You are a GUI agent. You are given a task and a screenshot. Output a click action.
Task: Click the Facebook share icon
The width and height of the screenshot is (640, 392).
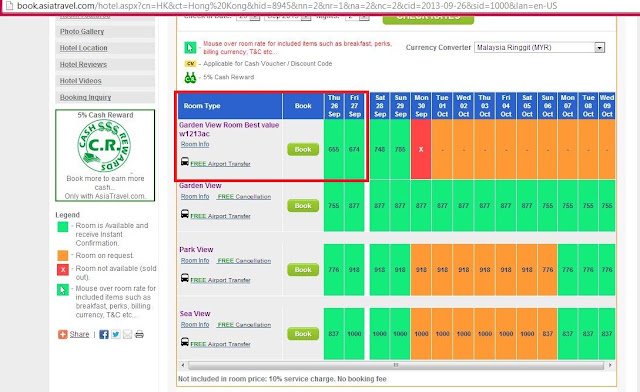coord(104,334)
